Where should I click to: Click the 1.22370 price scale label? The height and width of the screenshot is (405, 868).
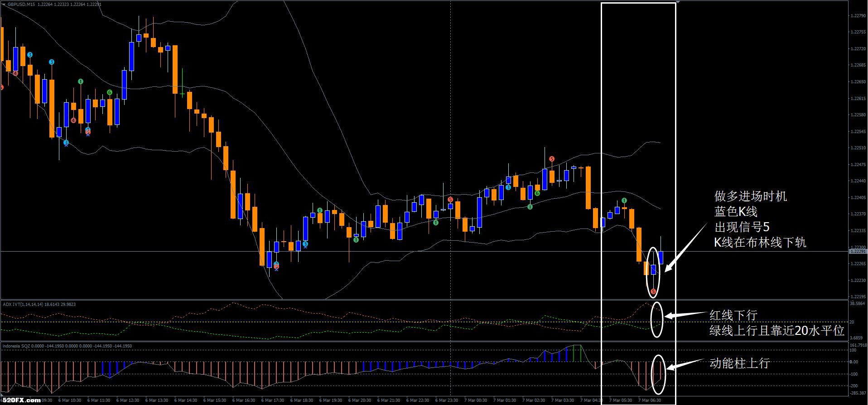click(857, 214)
